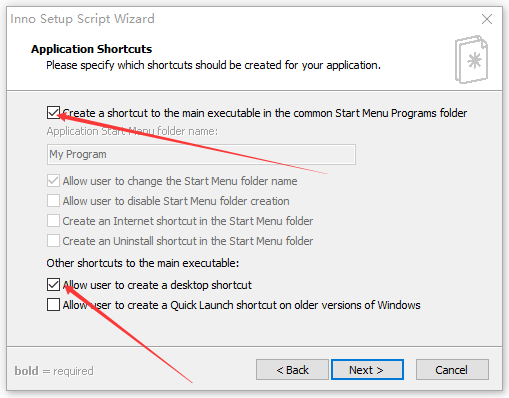Click the Application Shortcuts heading

[92, 49]
